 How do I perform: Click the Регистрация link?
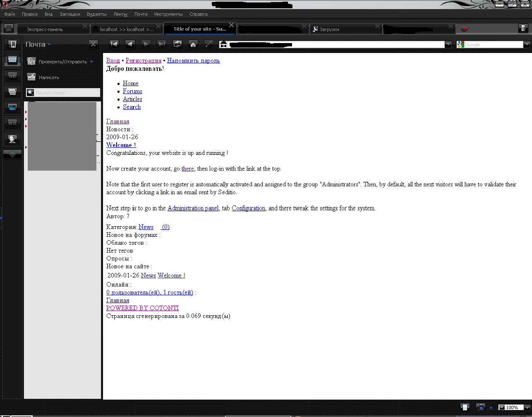point(144,60)
